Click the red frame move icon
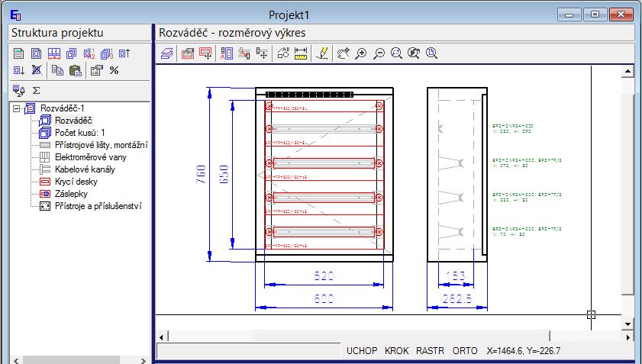642x364 pixels. coord(205,53)
